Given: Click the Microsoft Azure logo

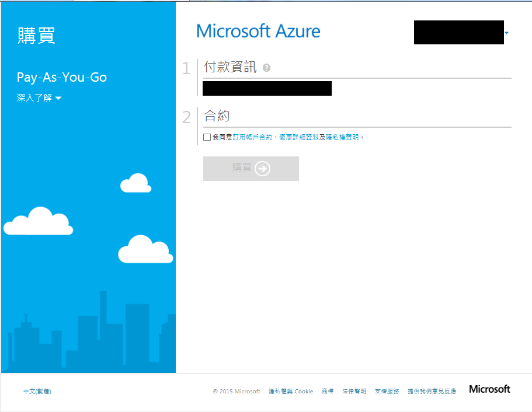Looking at the screenshot, I should (258, 31).
